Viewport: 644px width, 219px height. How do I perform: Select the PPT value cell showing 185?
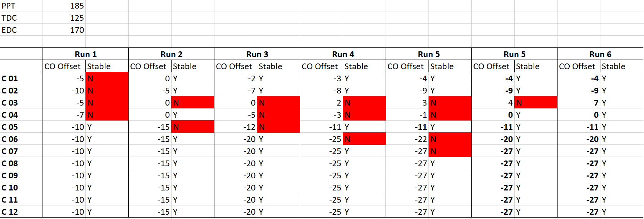tap(64, 6)
